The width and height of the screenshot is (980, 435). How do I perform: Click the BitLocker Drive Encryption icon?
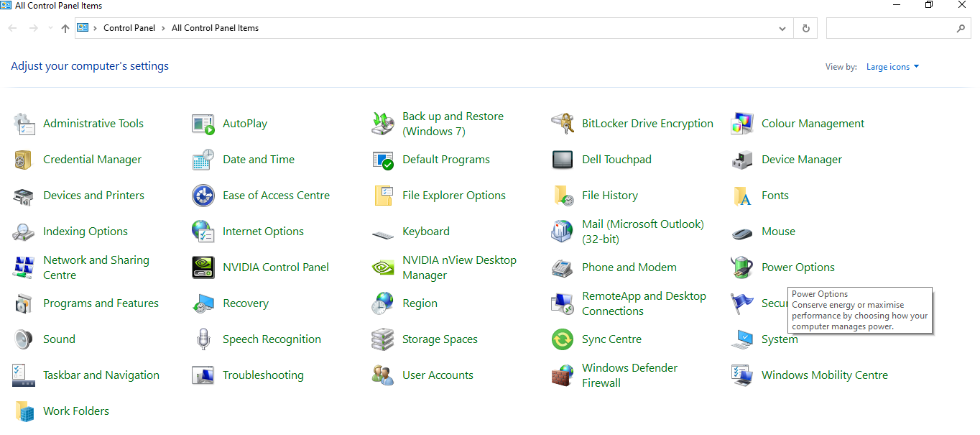563,124
